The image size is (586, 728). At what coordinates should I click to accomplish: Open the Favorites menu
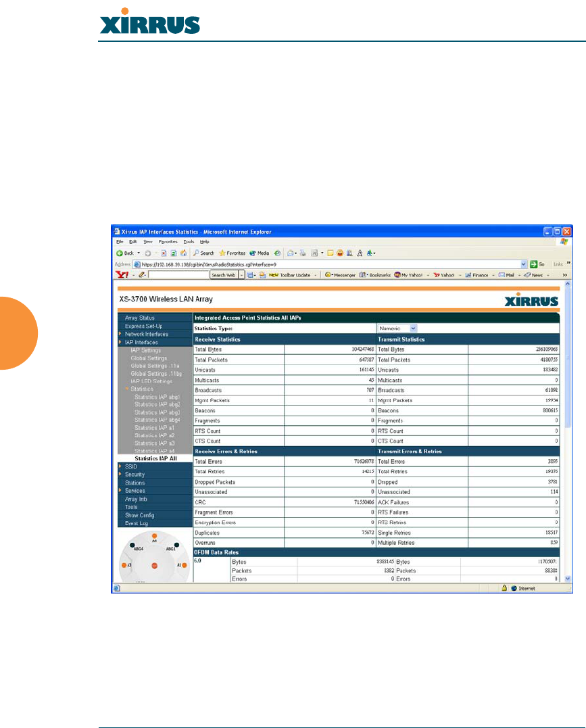click(168, 242)
